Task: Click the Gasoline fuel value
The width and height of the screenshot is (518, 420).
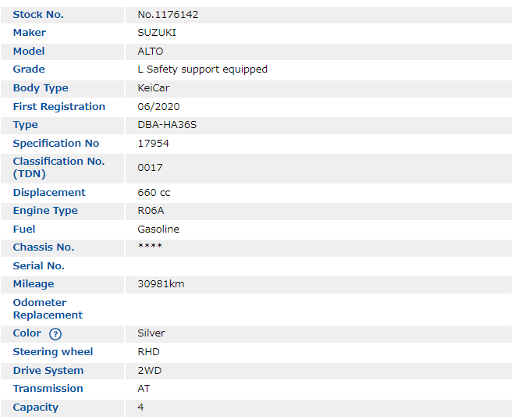Action: (158, 229)
